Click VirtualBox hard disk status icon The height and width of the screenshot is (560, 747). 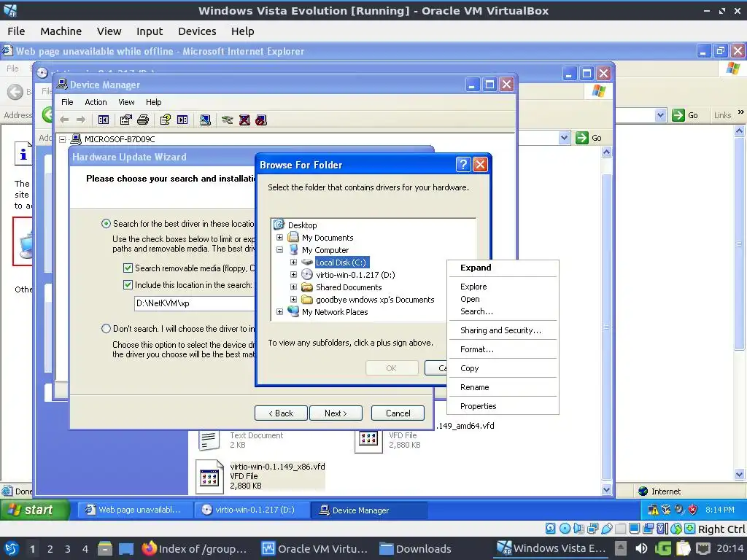pos(550,528)
